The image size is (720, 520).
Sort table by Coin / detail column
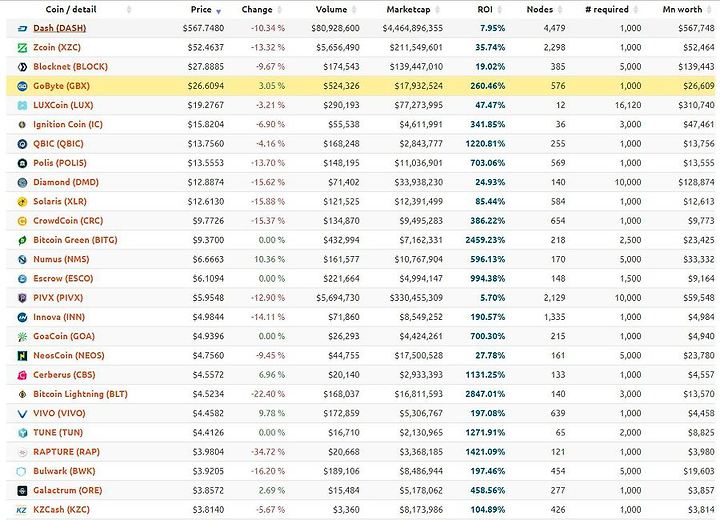[x=71, y=9]
